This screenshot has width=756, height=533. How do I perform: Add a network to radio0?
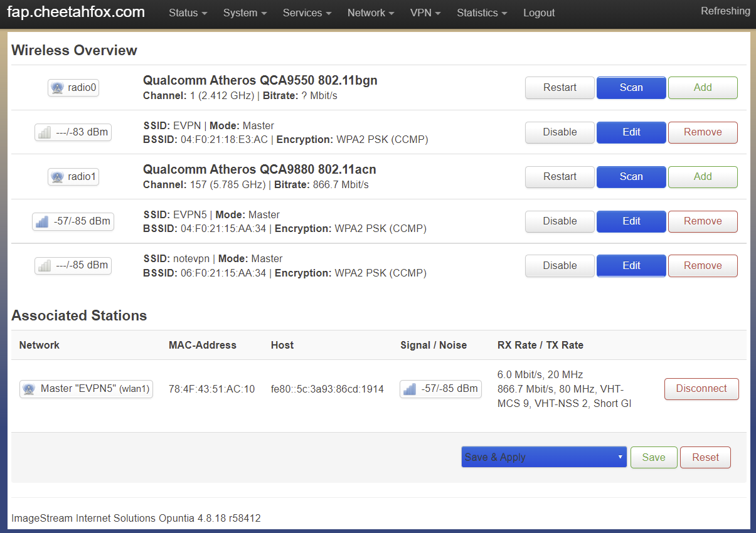point(703,88)
